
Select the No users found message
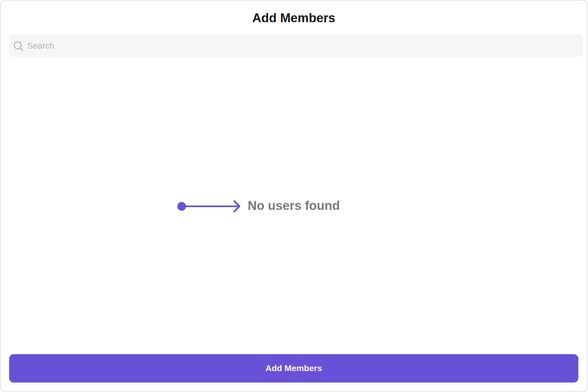tap(294, 205)
